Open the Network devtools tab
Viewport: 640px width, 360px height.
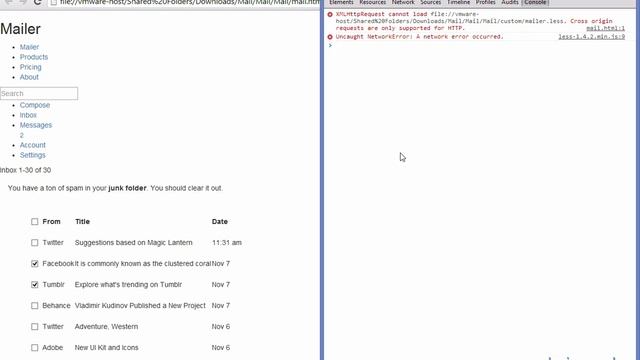403,2
